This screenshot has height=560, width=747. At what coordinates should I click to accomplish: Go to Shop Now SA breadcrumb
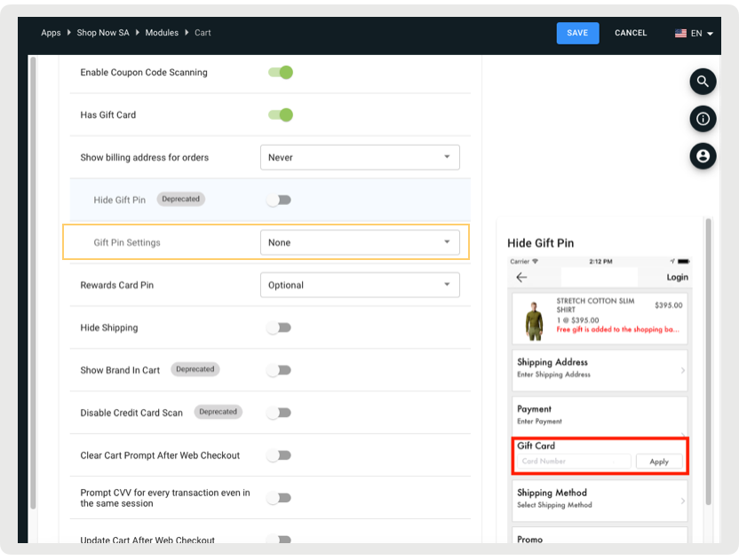tap(103, 33)
